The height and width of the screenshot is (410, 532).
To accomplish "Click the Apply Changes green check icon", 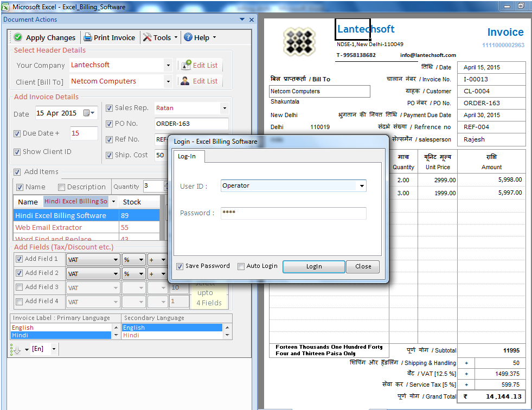I will pos(18,37).
